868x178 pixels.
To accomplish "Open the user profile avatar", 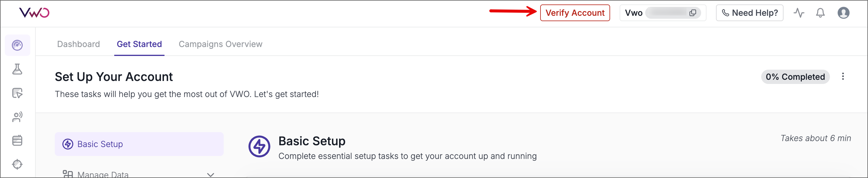I will [x=844, y=13].
